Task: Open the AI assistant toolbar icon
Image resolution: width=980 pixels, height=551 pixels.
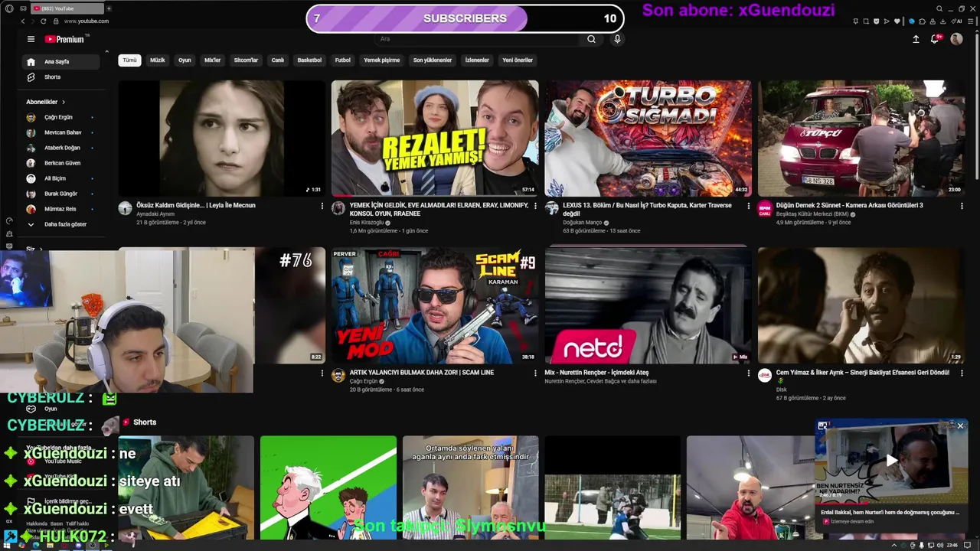Action: (x=956, y=21)
